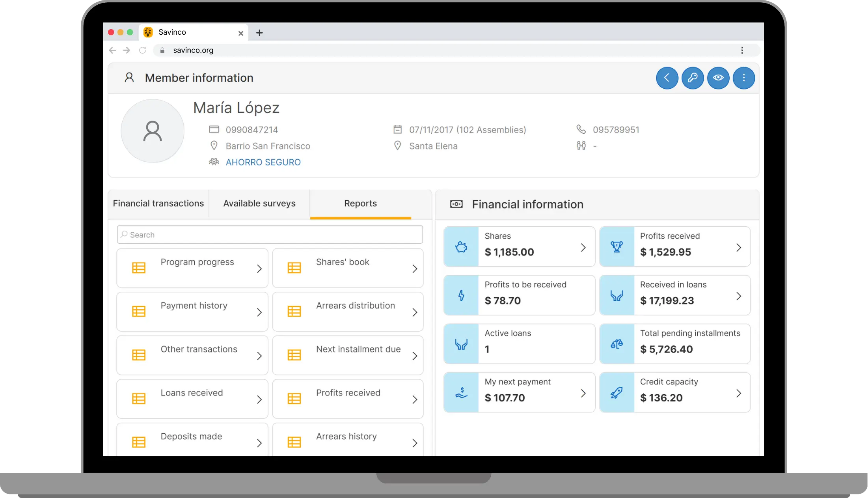Click the blue back arrow button
The height and width of the screenshot is (498, 868).
pyautogui.click(x=667, y=78)
